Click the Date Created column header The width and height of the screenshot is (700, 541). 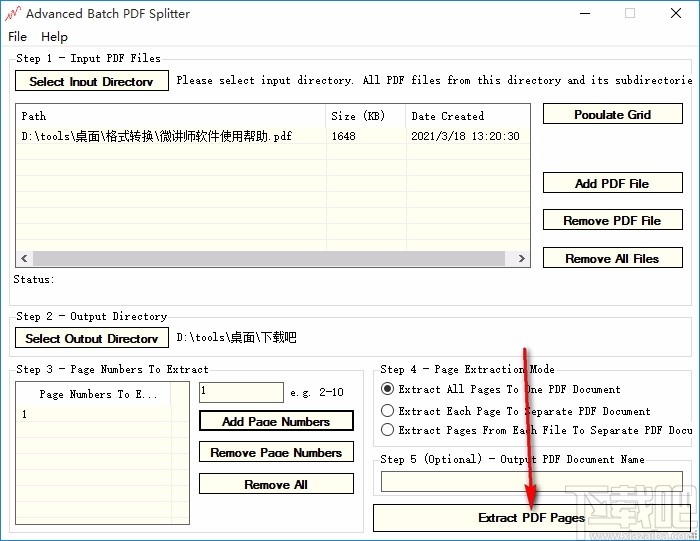468,116
